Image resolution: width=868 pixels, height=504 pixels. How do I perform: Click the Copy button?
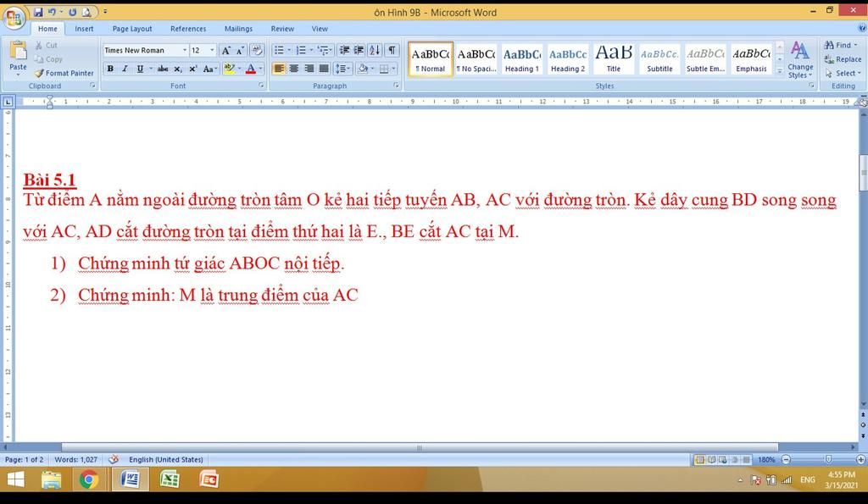(48, 59)
